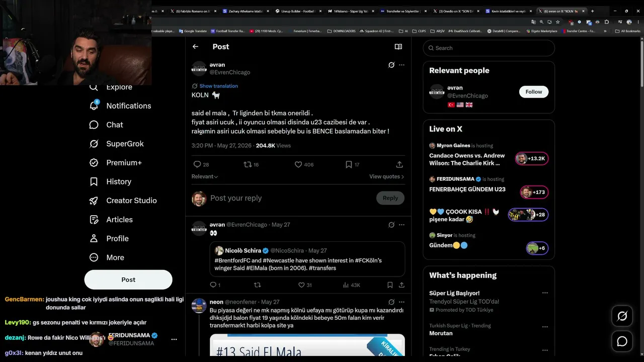The image size is (644, 362).
Task: Open Articles in the sidebar
Action: point(111,220)
